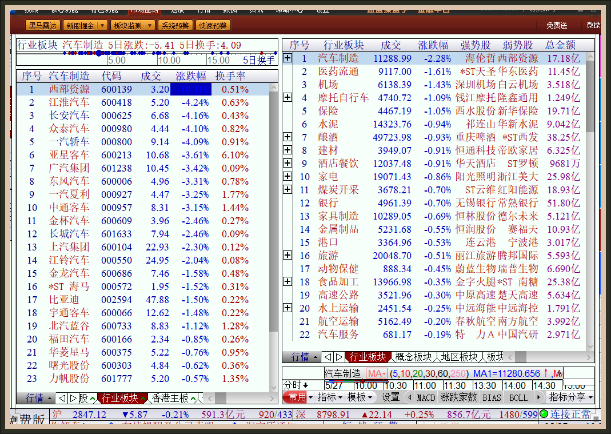Open the 行情 menu under stock list
This screenshot has height=434, width=611.
[38, 398]
